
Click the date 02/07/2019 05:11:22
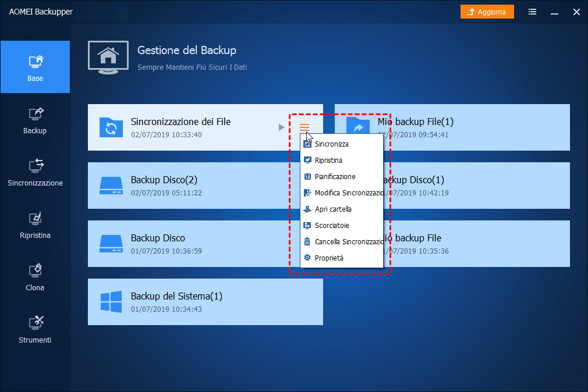pyautogui.click(x=167, y=193)
